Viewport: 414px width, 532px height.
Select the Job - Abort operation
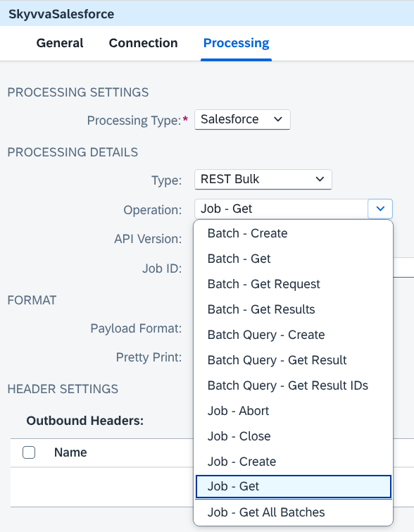294,411
